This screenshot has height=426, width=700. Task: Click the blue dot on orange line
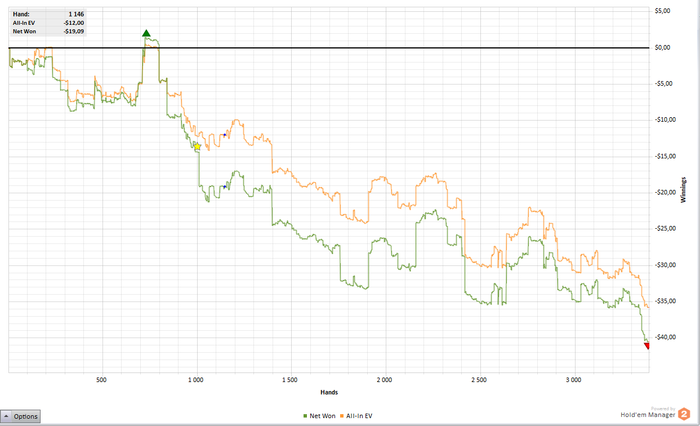[x=225, y=135]
